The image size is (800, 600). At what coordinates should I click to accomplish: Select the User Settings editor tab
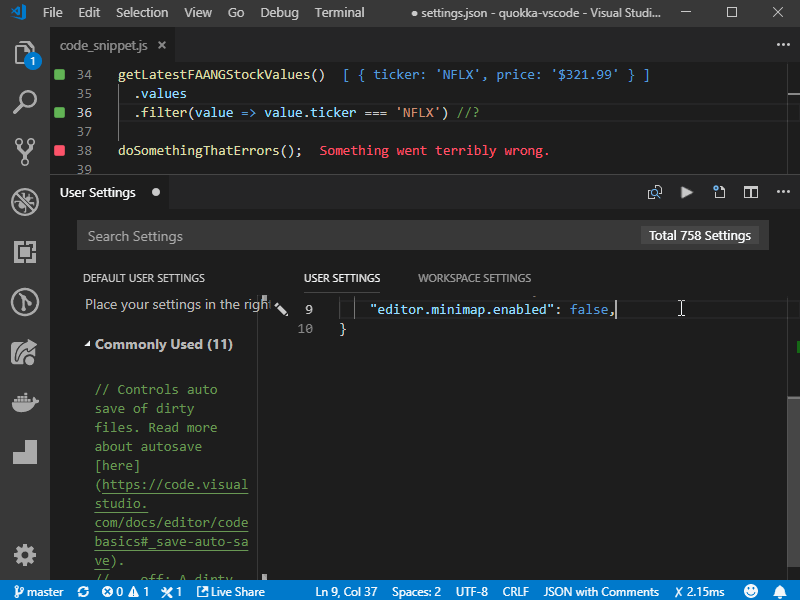point(97,192)
